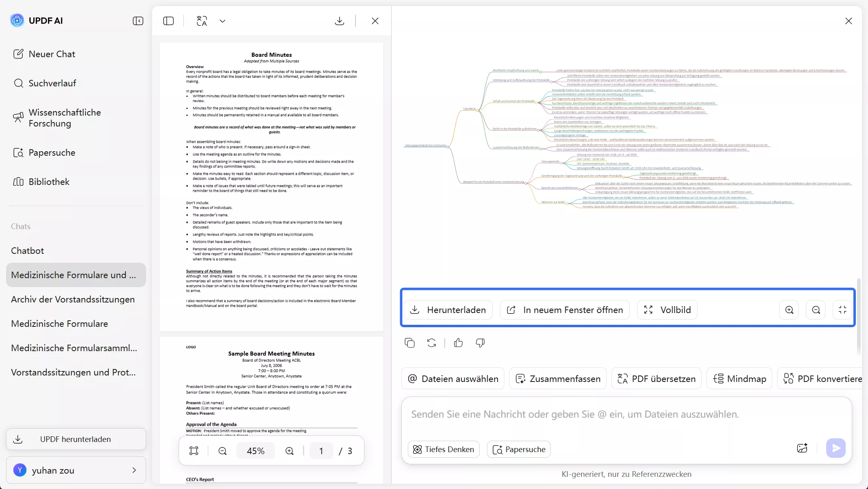Copy the mindmap response
Image resolution: width=868 pixels, height=489 pixels.
(x=409, y=343)
